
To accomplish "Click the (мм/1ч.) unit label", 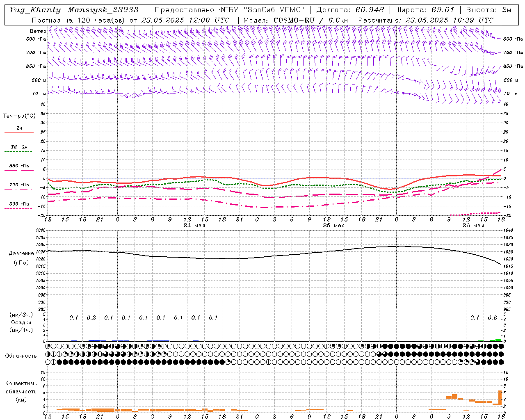I will tap(21, 330).
